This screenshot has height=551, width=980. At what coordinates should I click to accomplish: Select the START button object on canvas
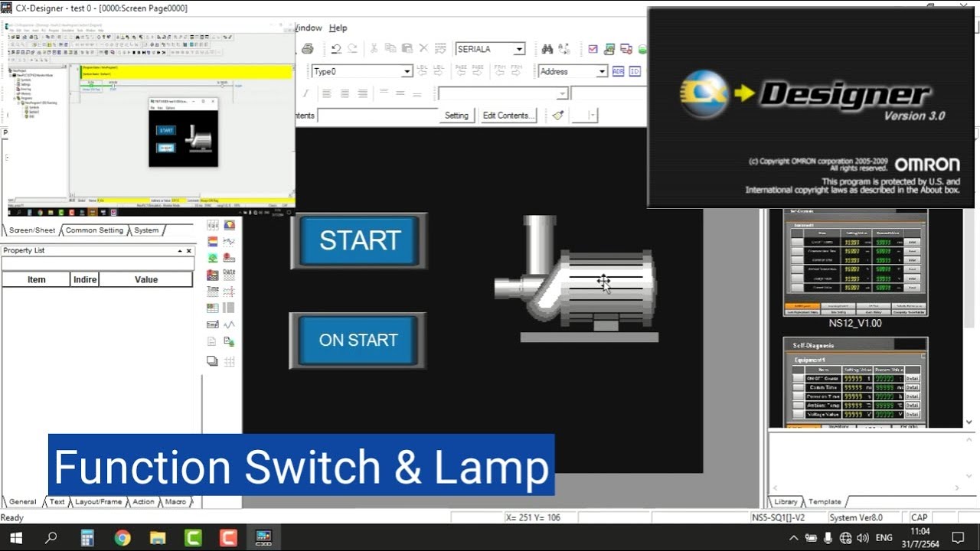click(x=359, y=241)
